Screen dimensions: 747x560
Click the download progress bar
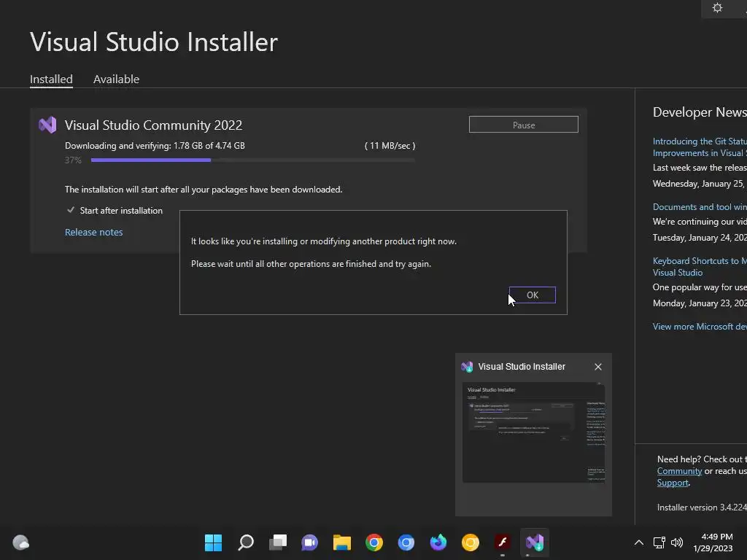click(252, 160)
